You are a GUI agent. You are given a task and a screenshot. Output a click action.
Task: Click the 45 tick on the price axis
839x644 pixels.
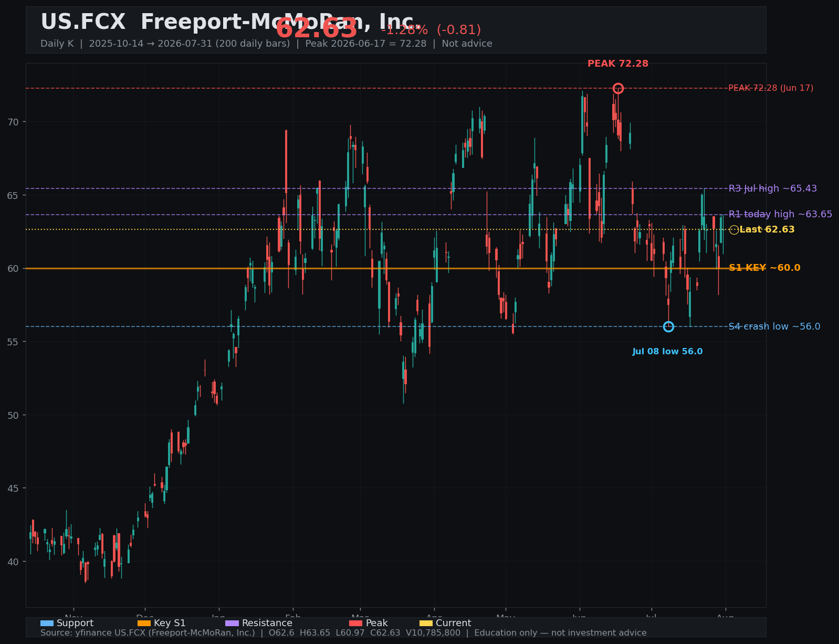pyautogui.click(x=13, y=488)
